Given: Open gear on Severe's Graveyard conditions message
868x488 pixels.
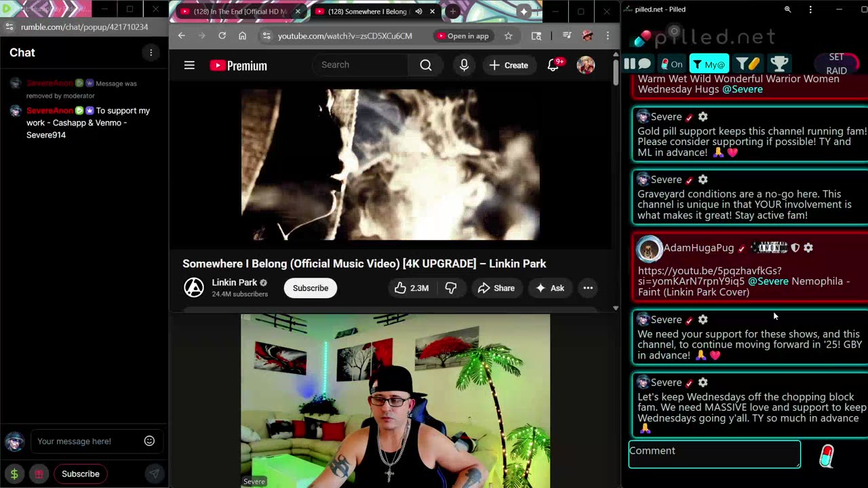Looking at the screenshot, I should 703,180.
